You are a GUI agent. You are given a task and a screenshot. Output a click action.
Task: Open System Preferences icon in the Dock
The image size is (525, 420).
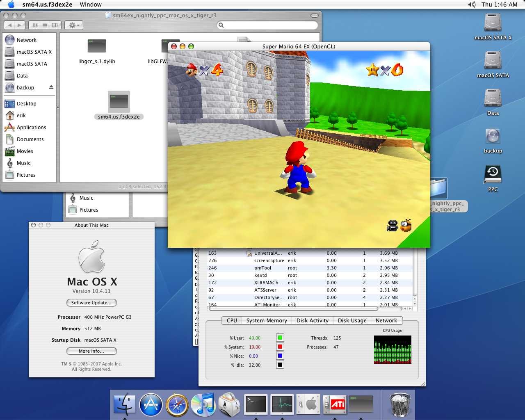coord(308,404)
